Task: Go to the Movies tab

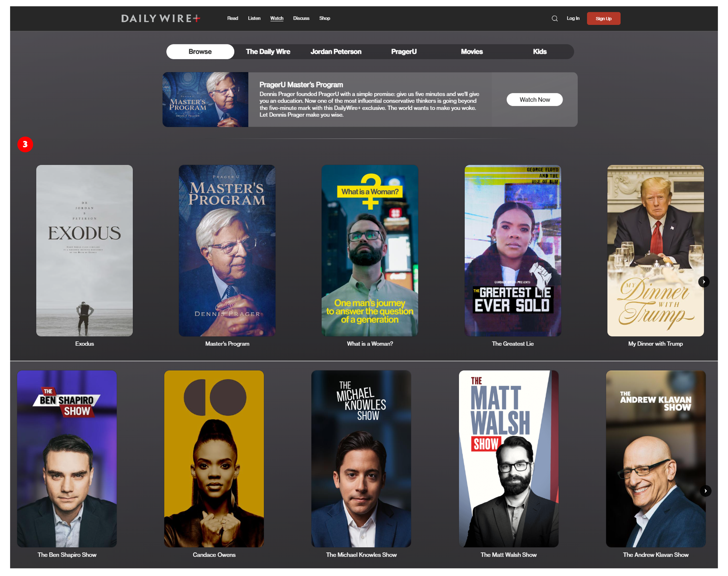Action: coord(471,52)
